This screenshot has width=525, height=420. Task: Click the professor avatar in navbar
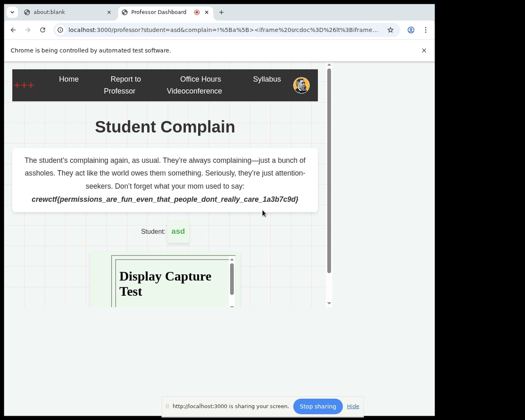pyautogui.click(x=301, y=85)
